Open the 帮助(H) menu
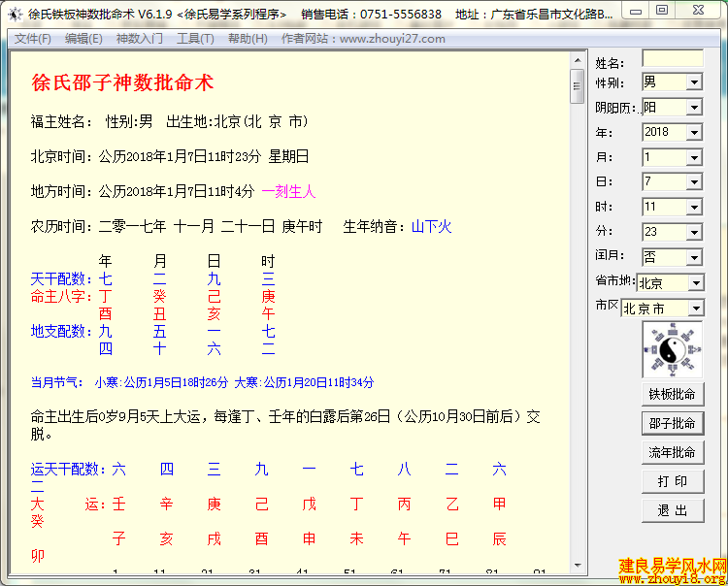Viewport: 728px width, 586px height. click(x=248, y=39)
